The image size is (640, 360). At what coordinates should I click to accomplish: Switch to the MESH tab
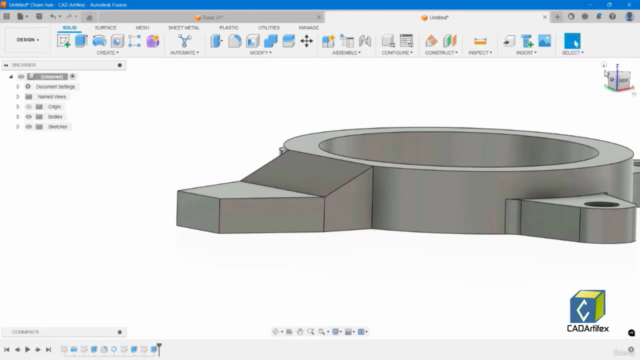click(142, 28)
